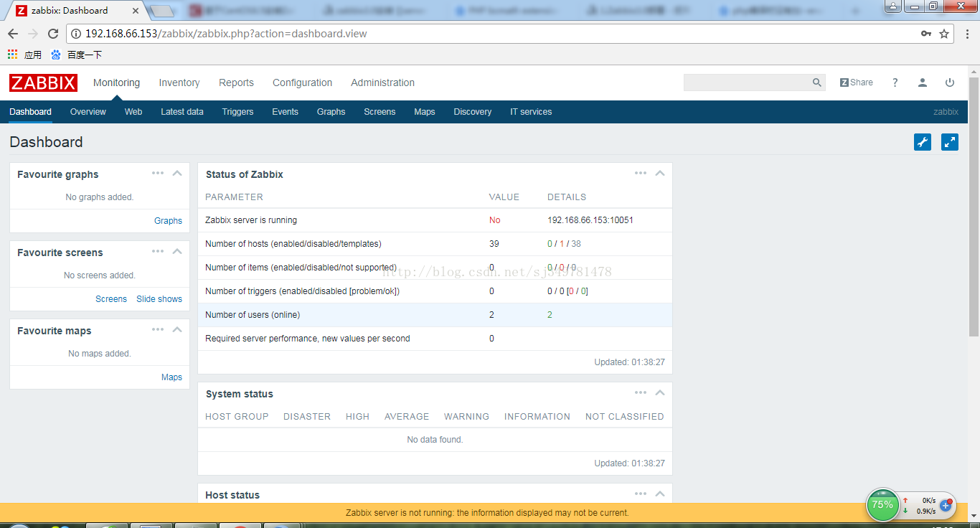The width and height of the screenshot is (980, 528).
Task: Open Favourite graphs menu dots
Action: coord(158,173)
